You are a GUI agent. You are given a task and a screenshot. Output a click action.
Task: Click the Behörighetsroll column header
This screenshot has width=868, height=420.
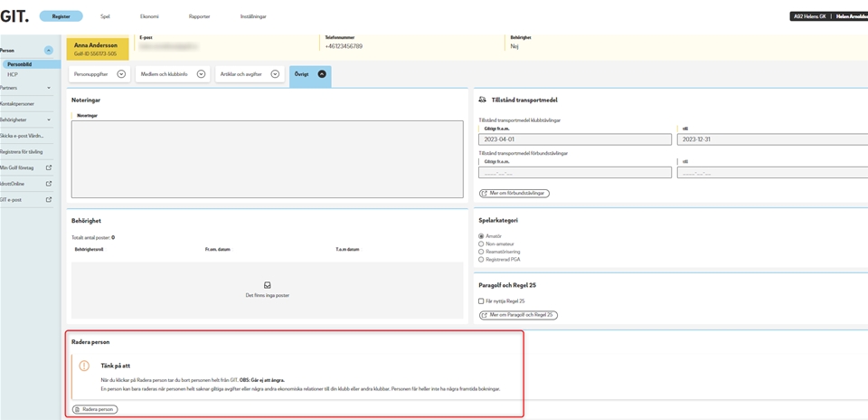click(x=90, y=250)
